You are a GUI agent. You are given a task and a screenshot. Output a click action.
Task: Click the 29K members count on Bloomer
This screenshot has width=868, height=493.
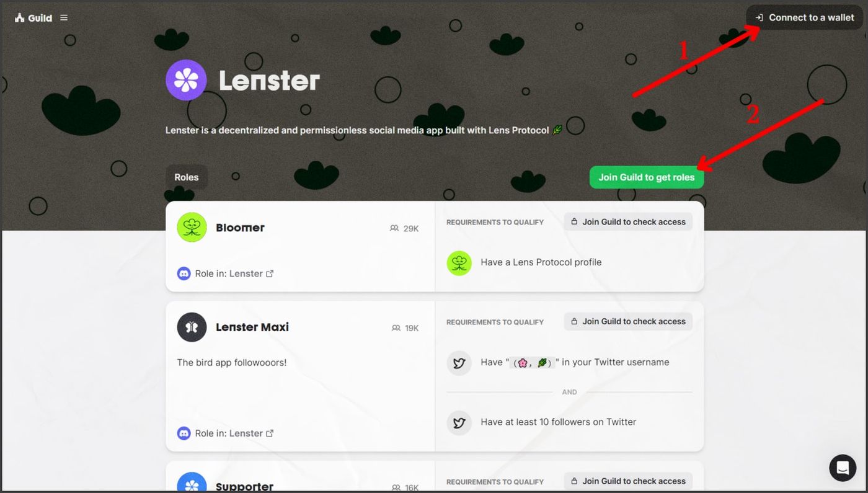[x=404, y=228]
